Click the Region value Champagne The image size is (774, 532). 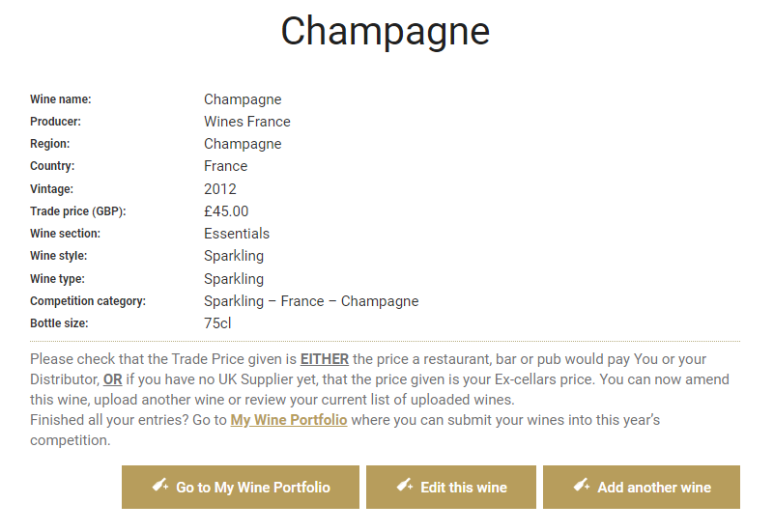(x=243, y=144)
